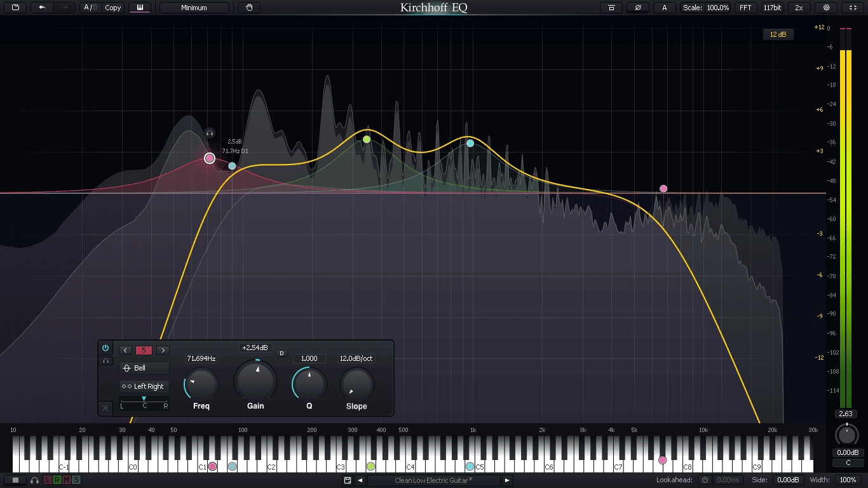The image size is (868, 488).
Task: Select the pink band node near 7kHz
Action: [663, 189]
